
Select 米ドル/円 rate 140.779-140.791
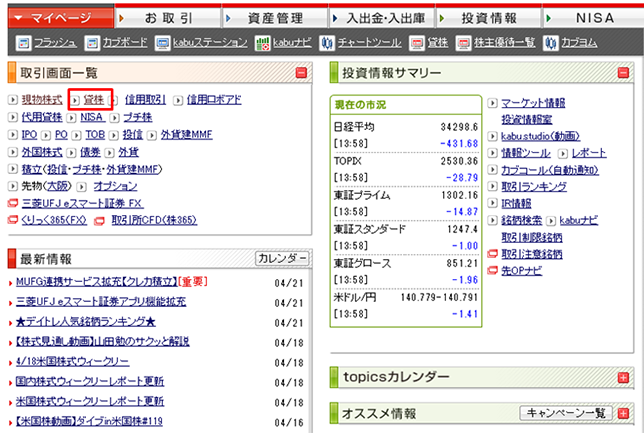439,297
